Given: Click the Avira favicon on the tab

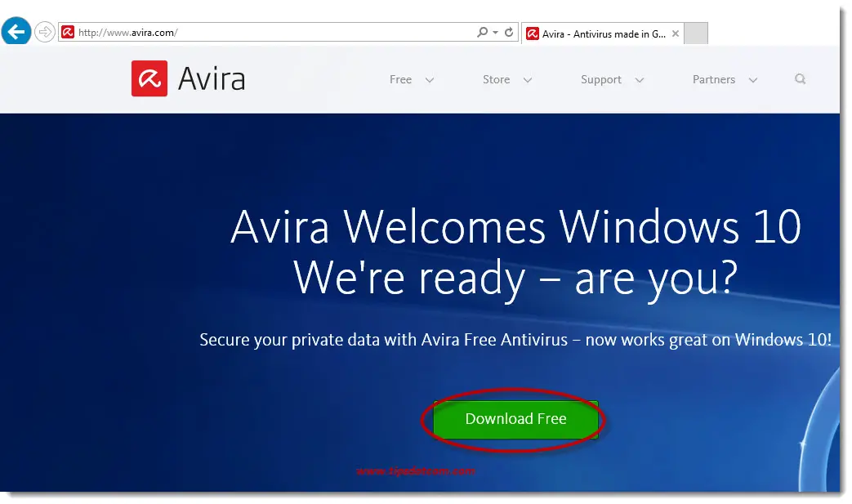Looking at the screenshot, I should 533,33.
